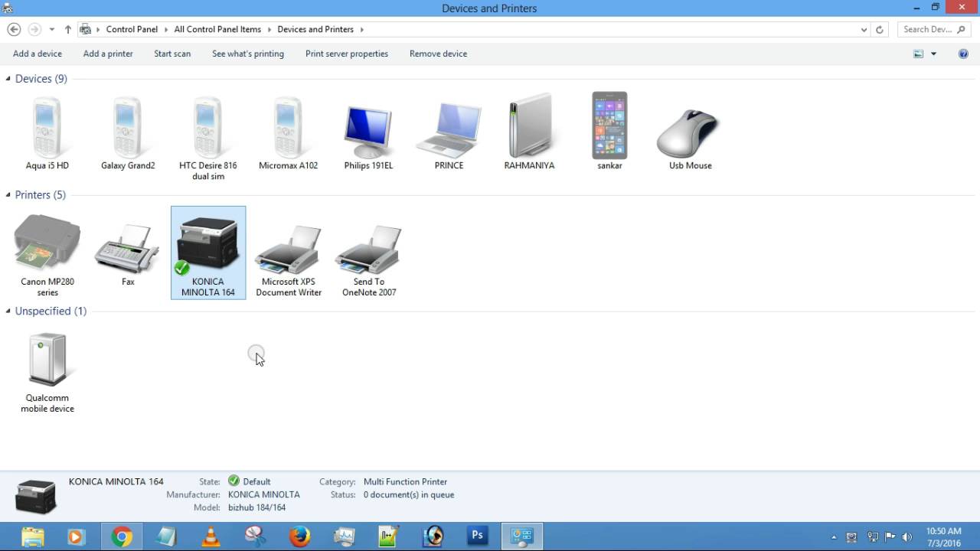Viewport: 980px width, 551px height.
Task: Click 'Multi Function Printer' category text
Action: 405,481
